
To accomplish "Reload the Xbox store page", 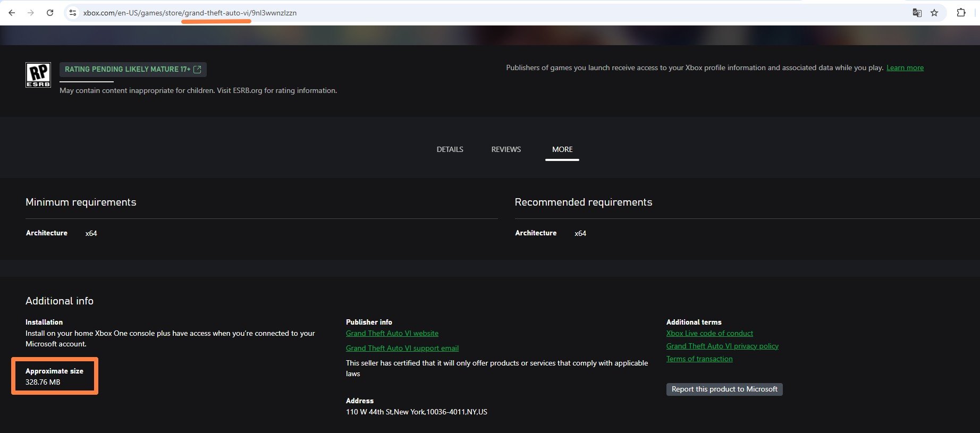I will 50,13.
